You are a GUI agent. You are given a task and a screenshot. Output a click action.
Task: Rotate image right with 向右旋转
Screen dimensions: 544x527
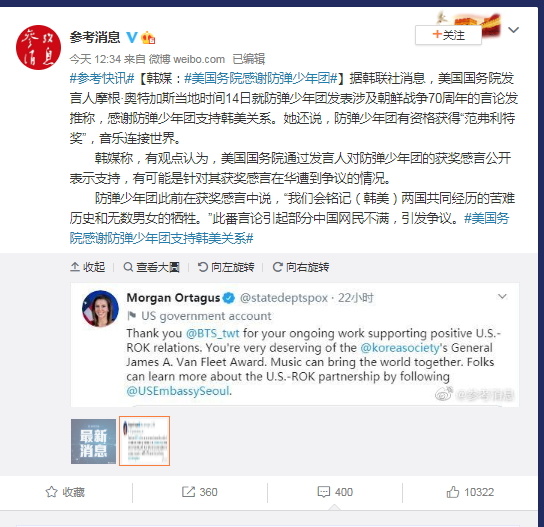pyautogui.click(x=301, y=267)
